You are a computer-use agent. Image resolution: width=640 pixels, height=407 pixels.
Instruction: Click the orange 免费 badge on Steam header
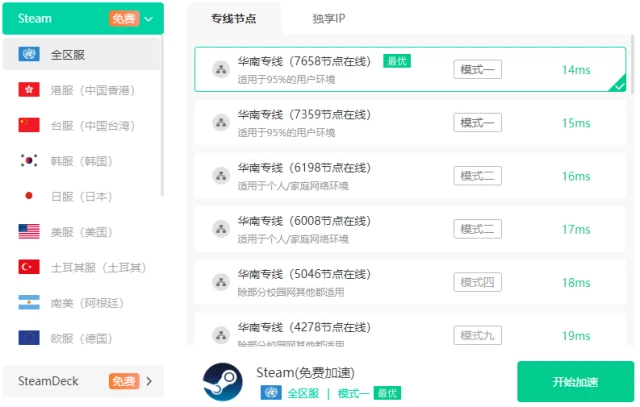click(124, 18)
